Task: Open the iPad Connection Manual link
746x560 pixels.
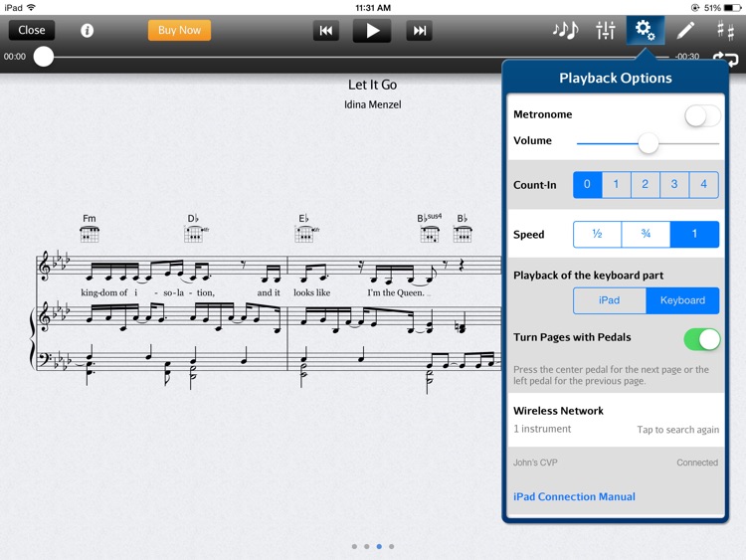Action: 574,496
